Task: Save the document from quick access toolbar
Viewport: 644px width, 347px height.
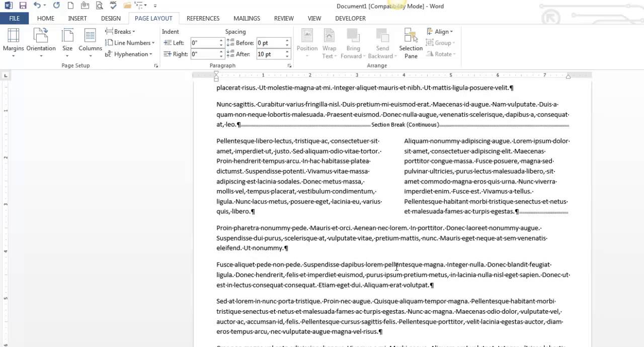Action: (23, 6)
